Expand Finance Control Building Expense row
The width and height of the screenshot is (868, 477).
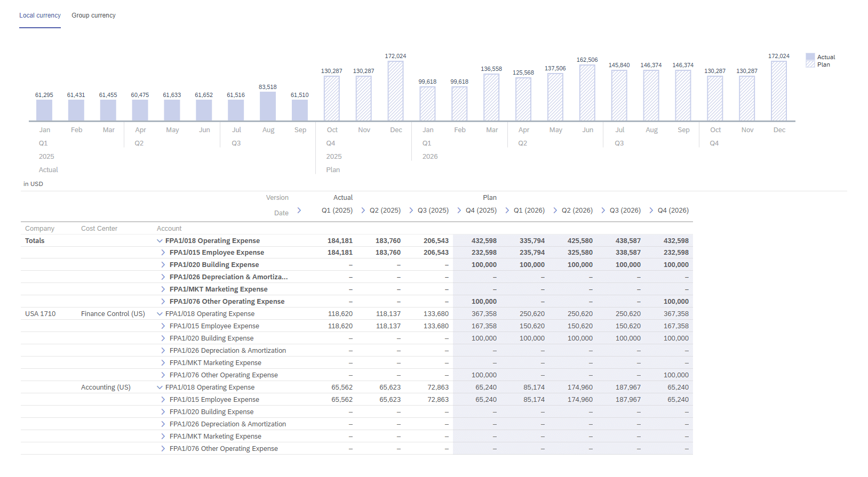tap(163, 338)
